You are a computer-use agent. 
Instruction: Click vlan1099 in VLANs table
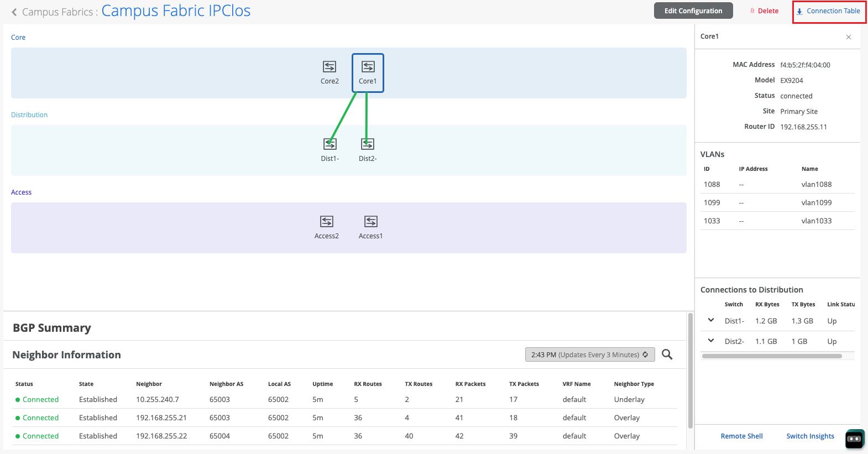tap(816, 202)
